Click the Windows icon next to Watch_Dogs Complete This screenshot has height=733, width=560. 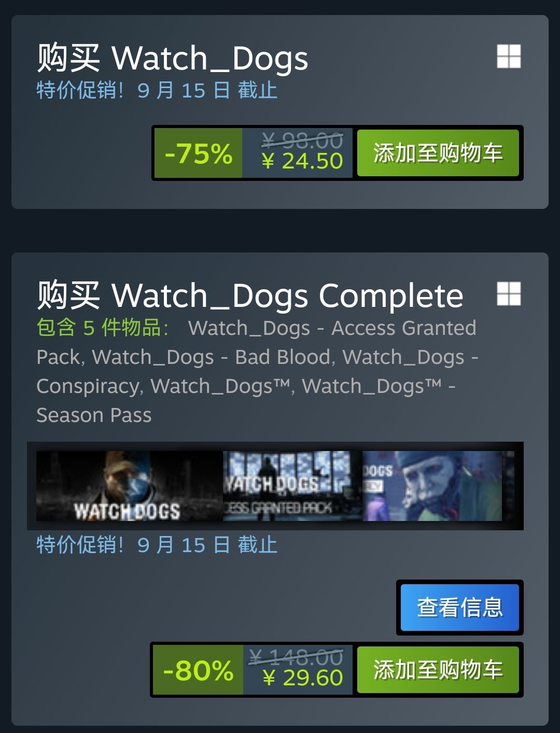pyautogui.click(x=509, y=293)
